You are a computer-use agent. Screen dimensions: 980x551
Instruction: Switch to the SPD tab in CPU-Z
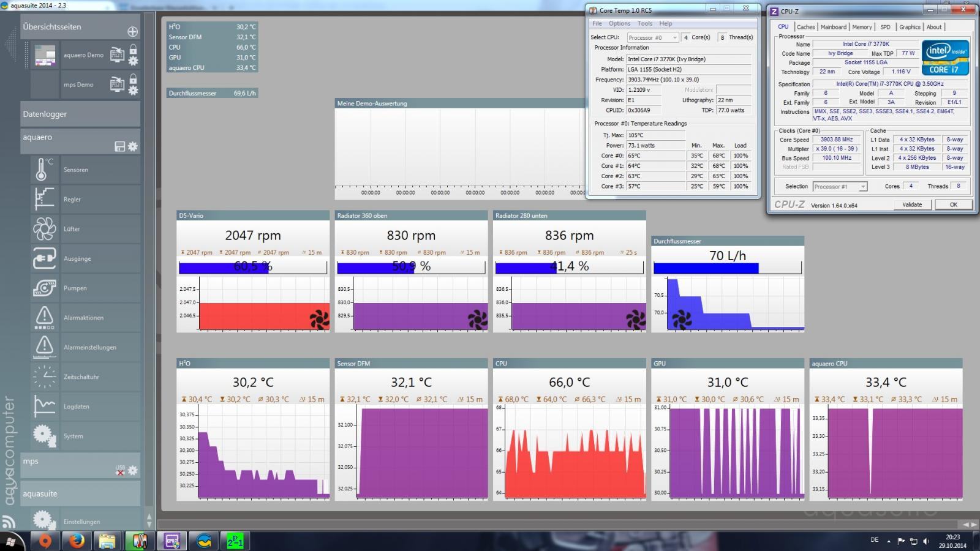coord(885,27)
